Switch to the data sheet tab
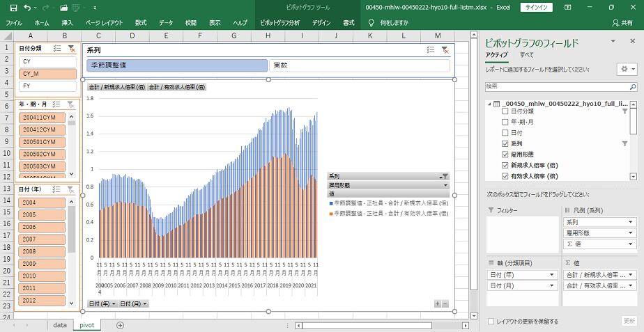This screenshot has width=644, height=332. [x=60, y=325]
